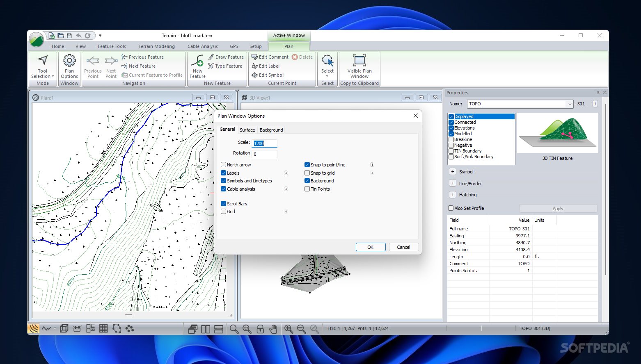
Task: Click the zoom out minus magnifier
Action: click(x=302, y=329)
